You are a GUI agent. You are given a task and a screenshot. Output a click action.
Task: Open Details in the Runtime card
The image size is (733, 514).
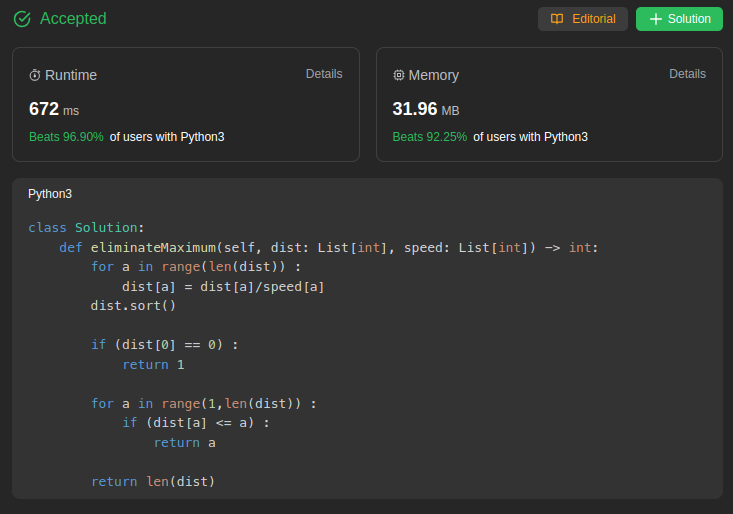click(x=324, y=74)
